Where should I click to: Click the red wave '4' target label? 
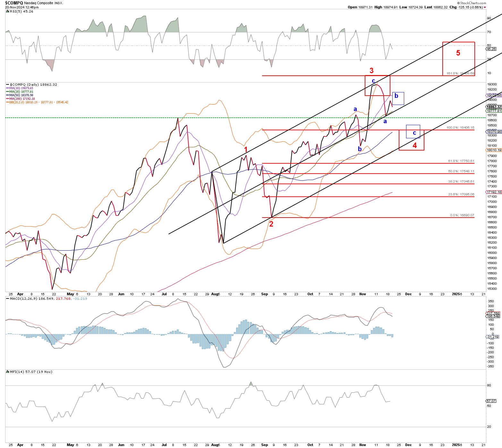[415, 145]
